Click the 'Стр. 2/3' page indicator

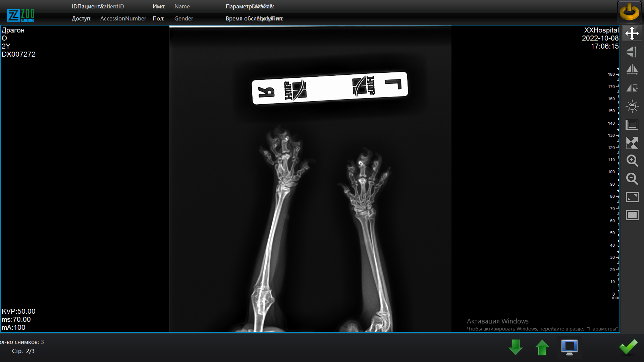point(23,351)
